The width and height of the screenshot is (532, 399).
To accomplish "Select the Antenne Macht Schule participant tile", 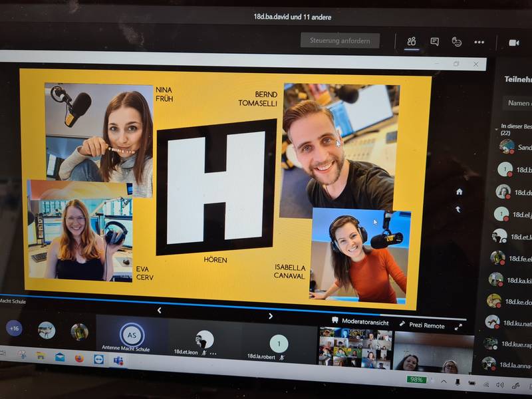I will [132, 336].
